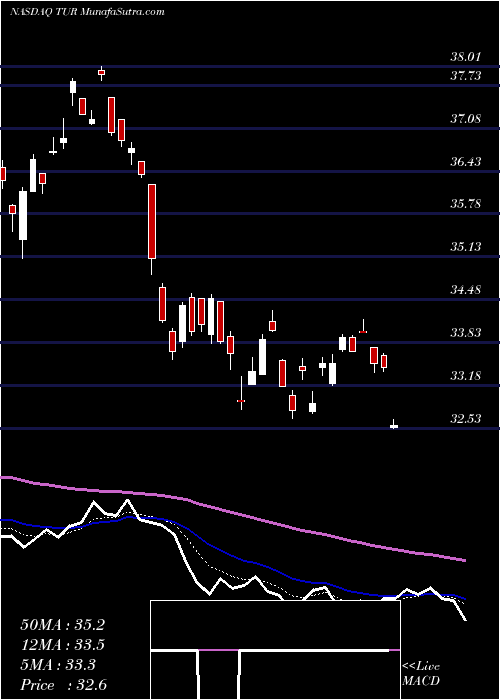Click the NASDAQ TUR MunafaSutra.com title text
Image resolution: width=500 pixels, height=700 pixels.
(87, 12)
